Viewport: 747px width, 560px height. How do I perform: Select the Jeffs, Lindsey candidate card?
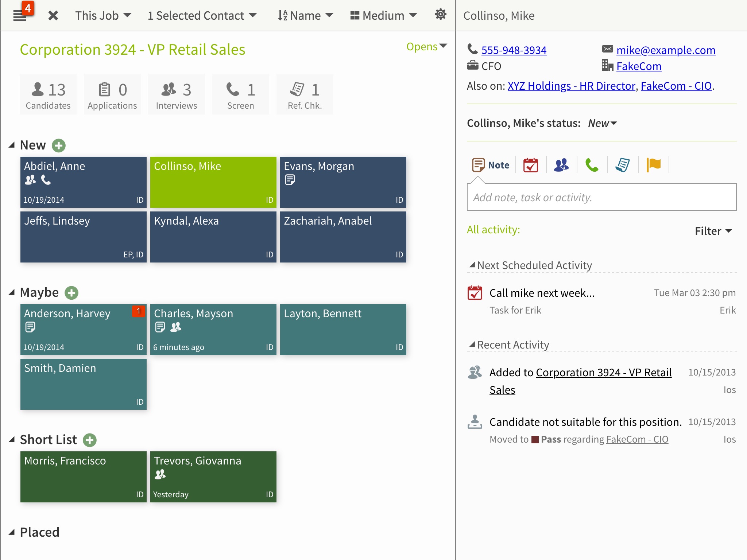coord(84,237)
